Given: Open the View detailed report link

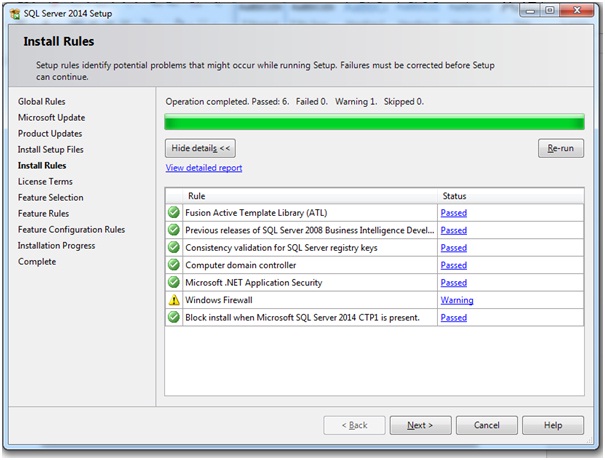Looking at the screenshot, I should point(204,168).
